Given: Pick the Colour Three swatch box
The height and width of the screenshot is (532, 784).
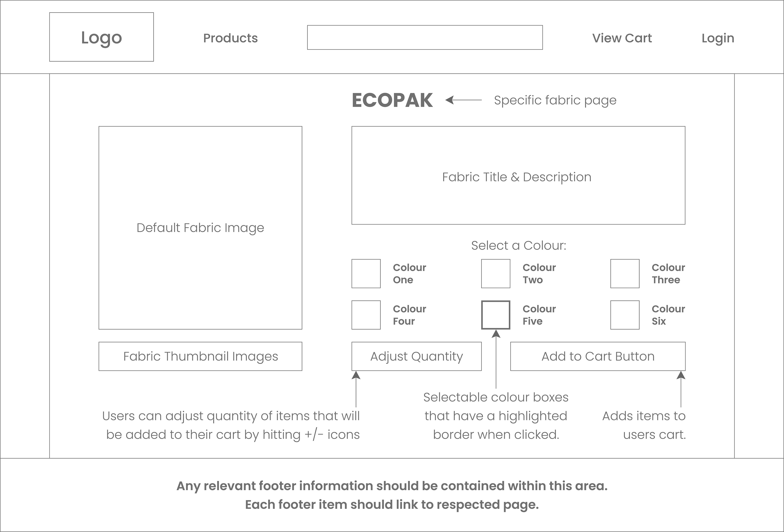Looking at the screenshot, I should pos(625,273).
